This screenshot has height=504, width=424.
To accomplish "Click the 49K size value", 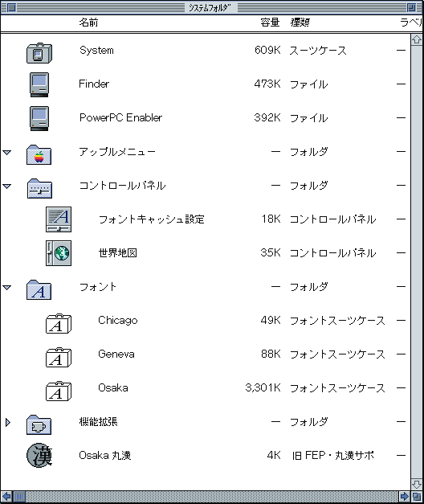I will coord(271,321).
